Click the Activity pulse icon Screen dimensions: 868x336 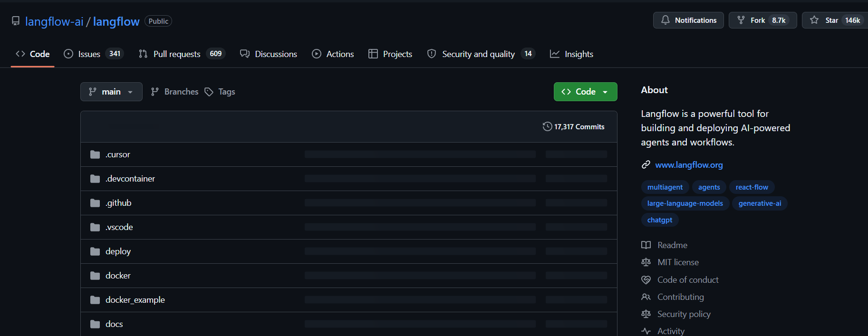[x=646, y=331]
